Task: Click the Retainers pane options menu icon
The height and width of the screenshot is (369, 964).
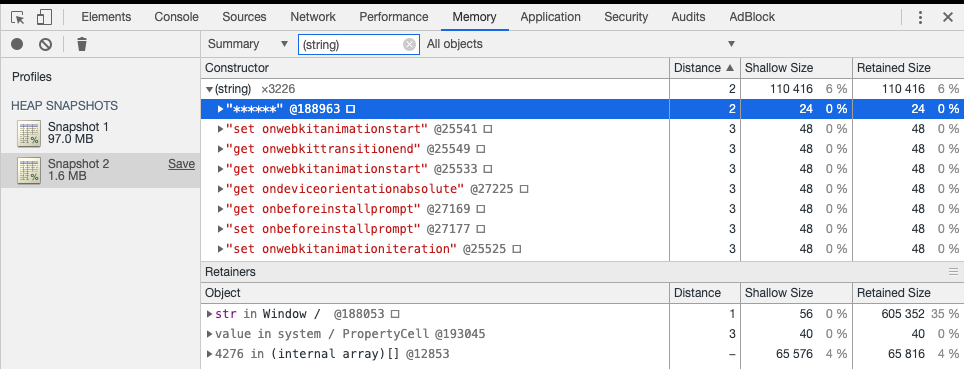Action: tap(954, 272)
